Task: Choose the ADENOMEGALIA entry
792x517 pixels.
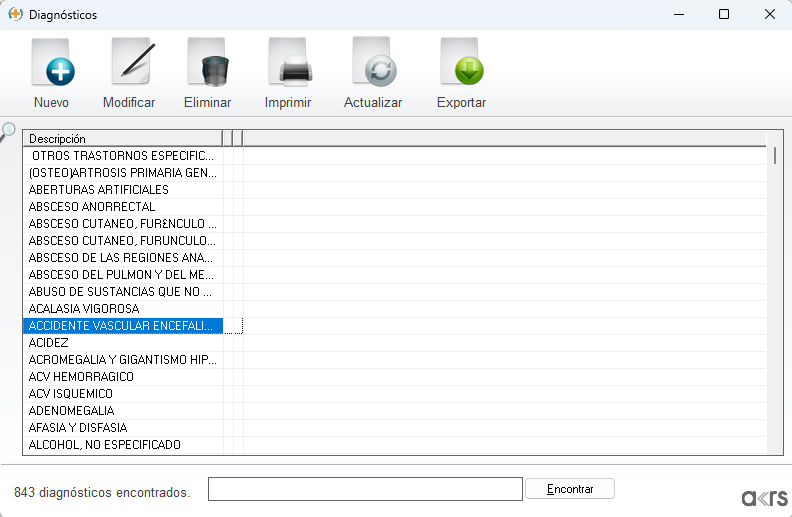Action: coord(71,411)
